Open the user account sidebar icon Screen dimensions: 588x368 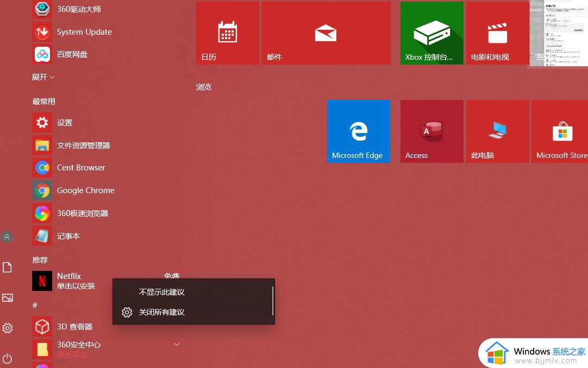[x=7, y=237]
